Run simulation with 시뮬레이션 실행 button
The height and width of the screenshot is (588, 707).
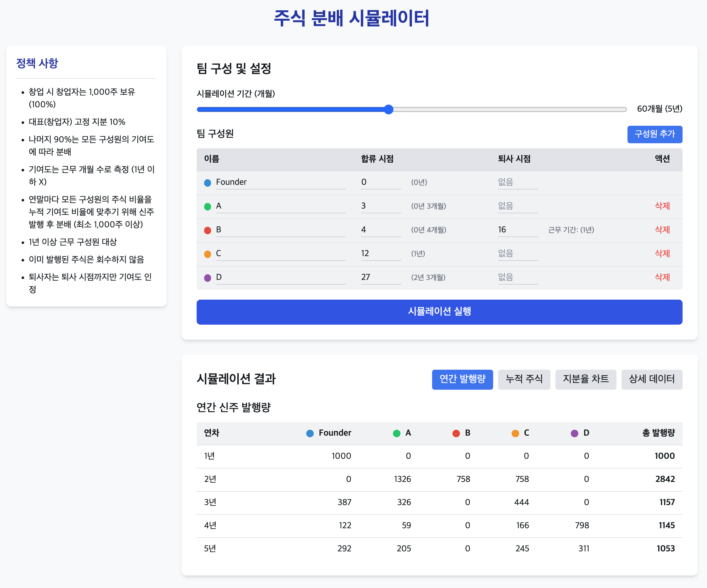coord(439,312)
